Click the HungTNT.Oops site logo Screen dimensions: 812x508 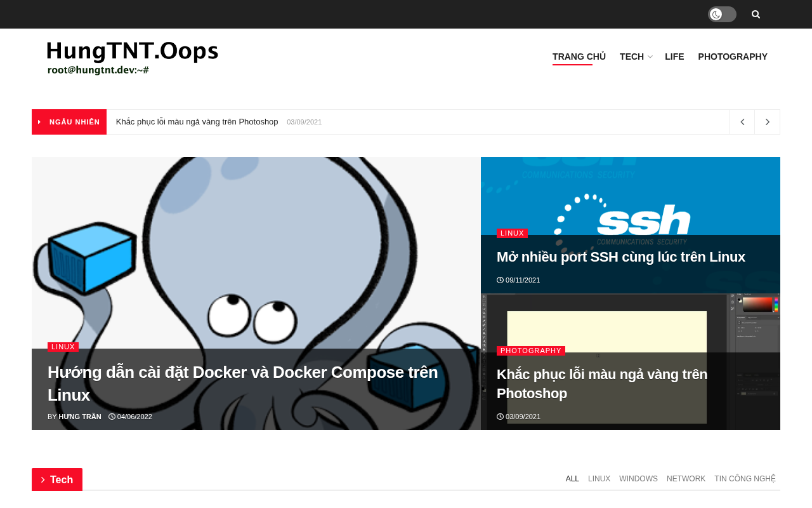133,57
